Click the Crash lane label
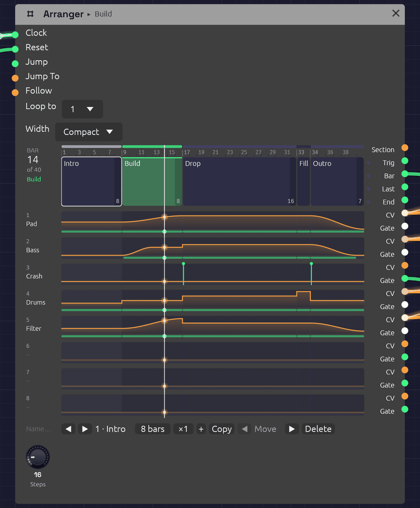This screenshot has height=508, width=420. click(x=34, y=276)
